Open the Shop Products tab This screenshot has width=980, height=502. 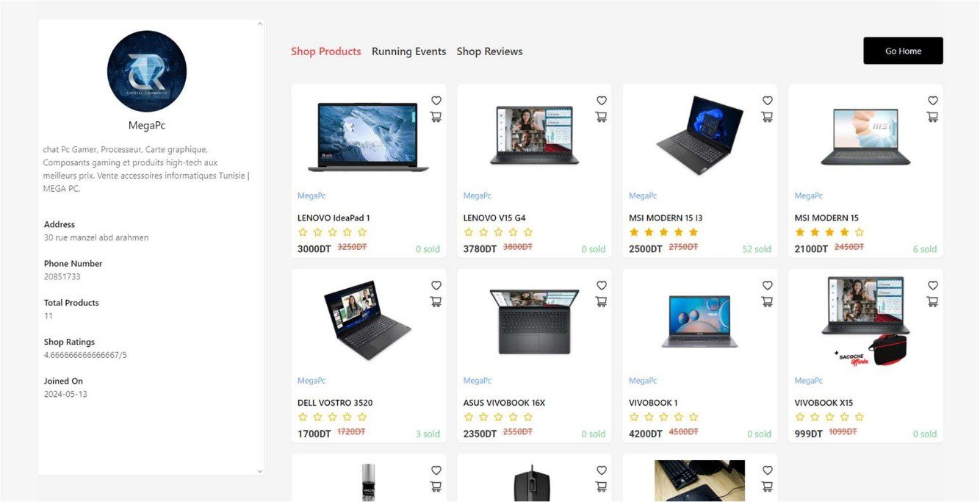pyautogui.click(x=325, y=51)
